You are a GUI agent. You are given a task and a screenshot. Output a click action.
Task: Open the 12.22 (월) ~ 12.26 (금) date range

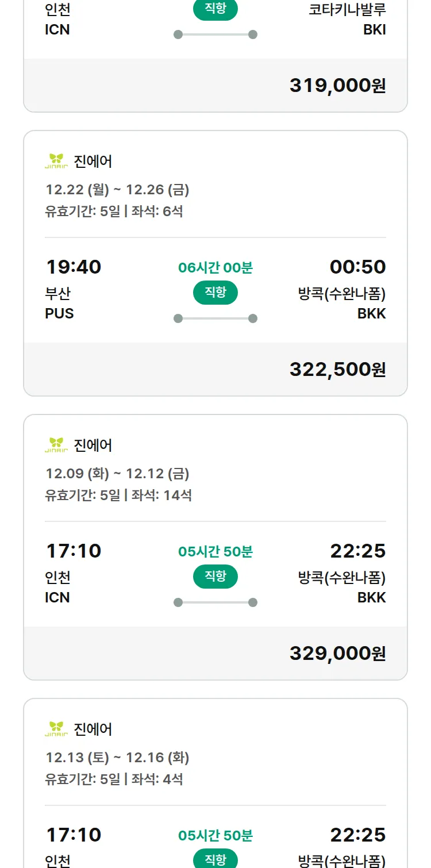[117, 190]
